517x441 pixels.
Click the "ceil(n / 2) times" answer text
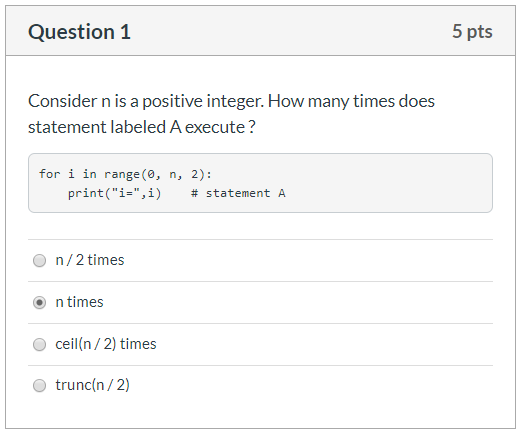click(106, 344)
